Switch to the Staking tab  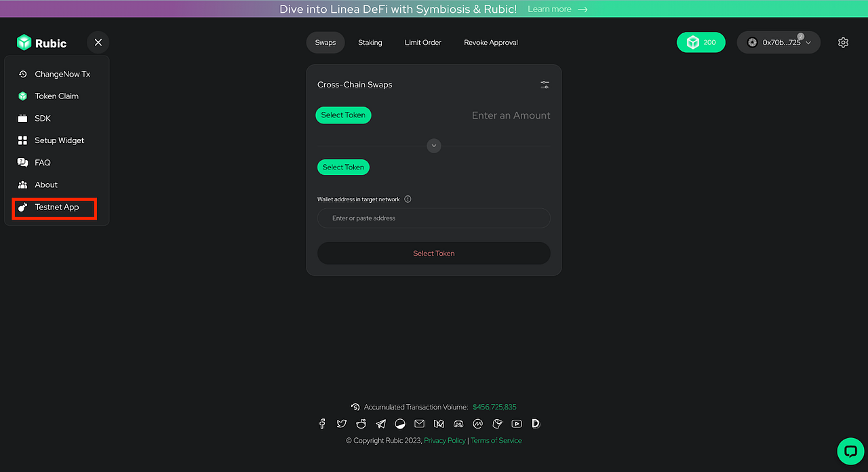click(x=370, y=43)
